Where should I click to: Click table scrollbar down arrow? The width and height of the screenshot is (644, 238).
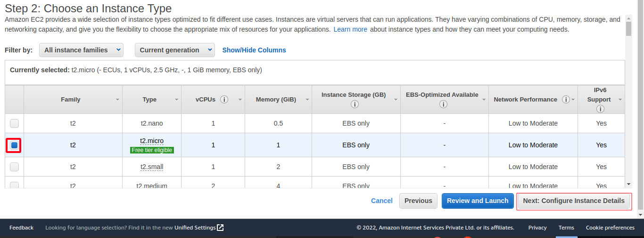click(628, 184)
